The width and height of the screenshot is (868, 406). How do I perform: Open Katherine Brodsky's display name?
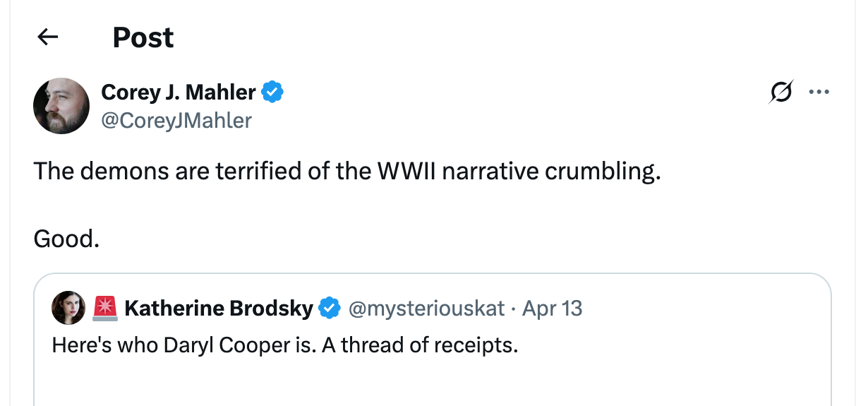pyautogui.click(x=219, y=309)
